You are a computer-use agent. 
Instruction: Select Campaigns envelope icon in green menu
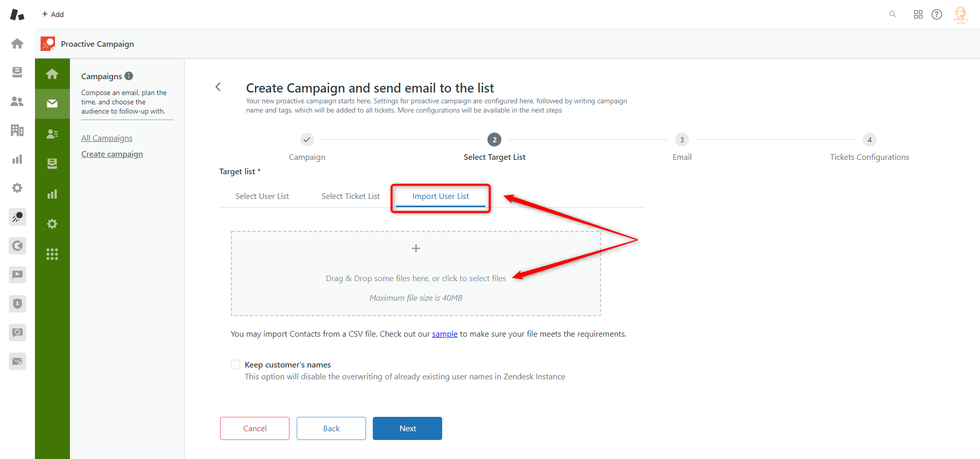(x=52, y=104)
